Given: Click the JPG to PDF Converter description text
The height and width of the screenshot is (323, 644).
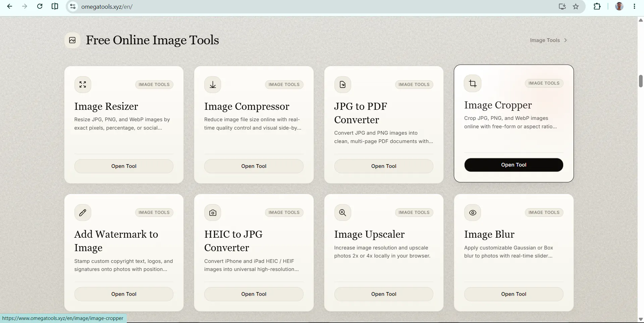Looking at the screenshot, I should coord(383,137).
